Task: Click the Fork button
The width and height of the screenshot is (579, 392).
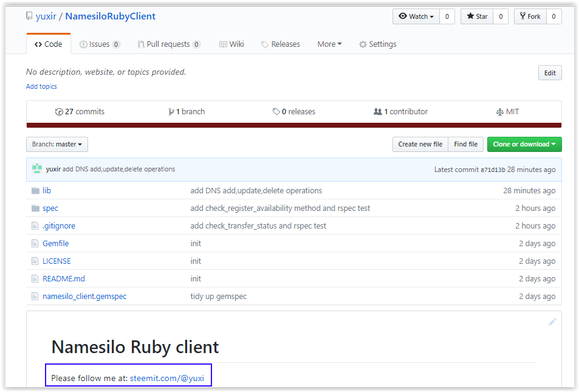Action: click(x=530, y=16)
